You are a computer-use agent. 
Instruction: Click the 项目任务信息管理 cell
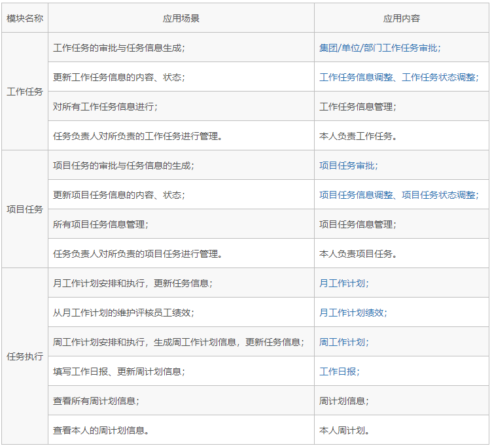402,224
